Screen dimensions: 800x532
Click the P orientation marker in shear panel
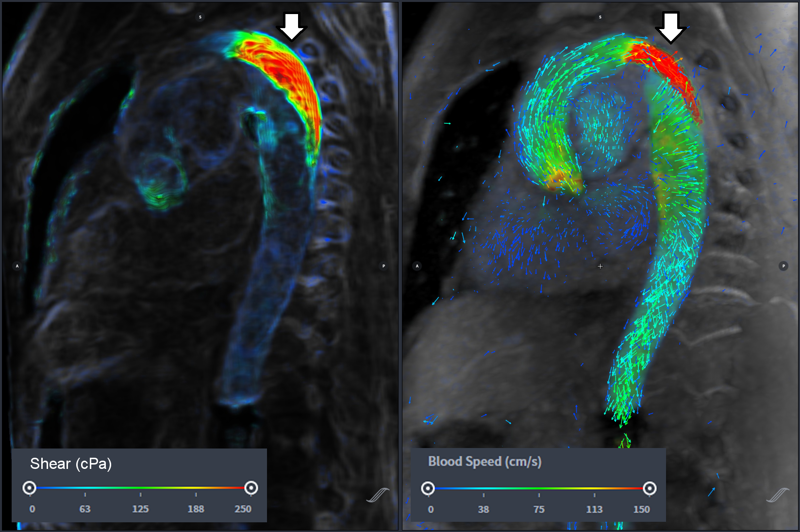(x=383, y=266)
